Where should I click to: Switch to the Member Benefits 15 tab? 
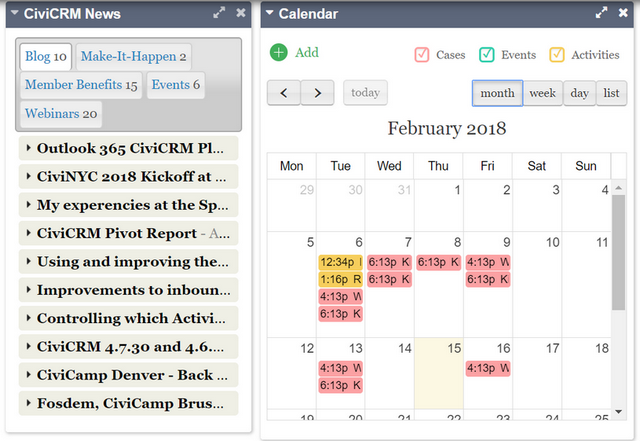[x=81, y=85]
